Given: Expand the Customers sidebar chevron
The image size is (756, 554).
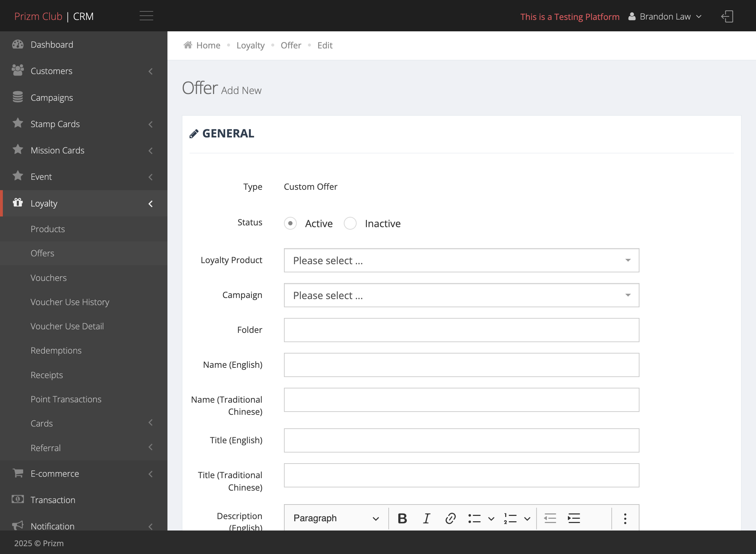Looking at the screenshot, I should (151, 71).
